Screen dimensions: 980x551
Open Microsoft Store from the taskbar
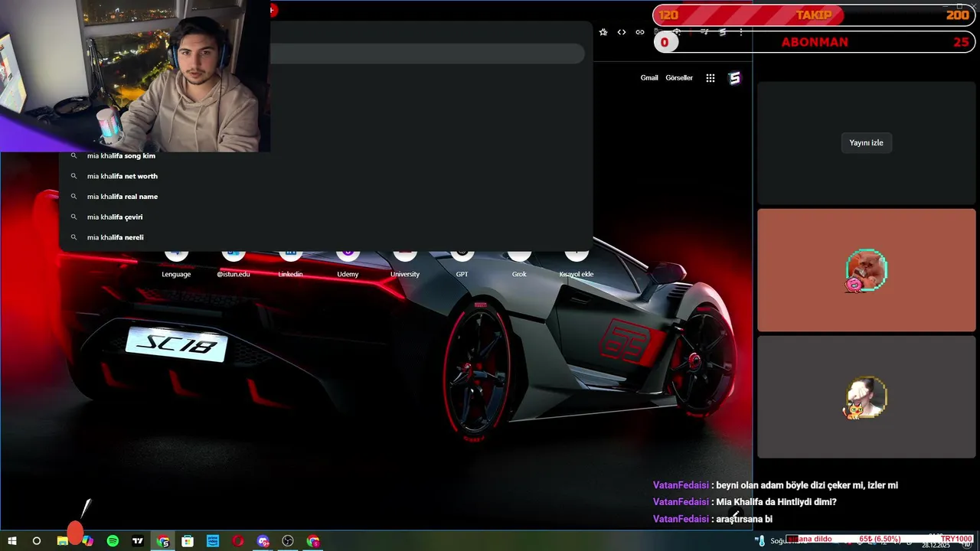pyautogui.click(x=188, y=541)
